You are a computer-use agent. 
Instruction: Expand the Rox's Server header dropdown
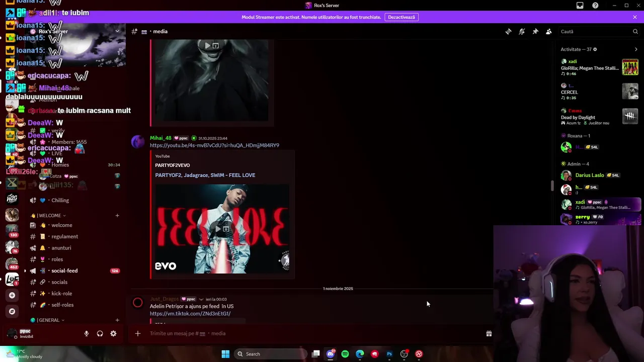117,31
